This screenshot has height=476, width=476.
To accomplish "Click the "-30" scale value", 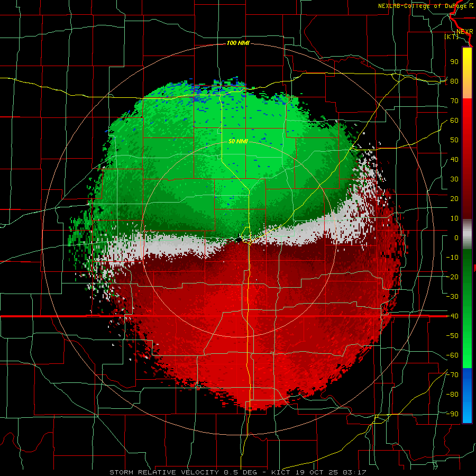I will pos(452,297).
